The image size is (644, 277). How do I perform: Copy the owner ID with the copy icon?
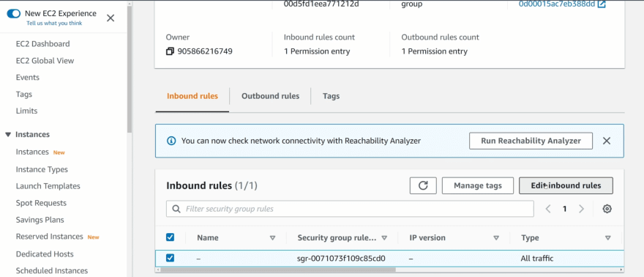point(170,51)
